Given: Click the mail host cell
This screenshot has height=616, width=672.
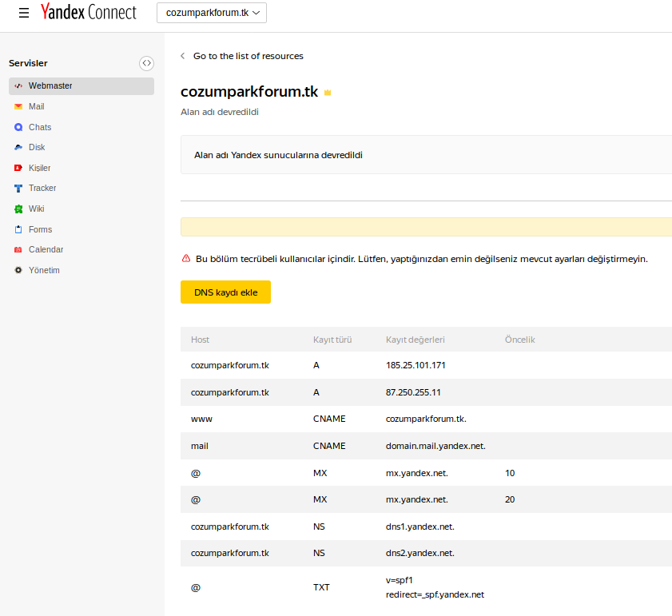Looking at the screenshot, I should tap(200, 447).
